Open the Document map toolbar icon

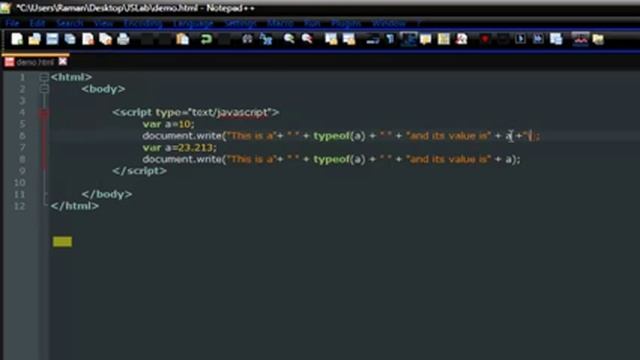click(x=444, y=39)
